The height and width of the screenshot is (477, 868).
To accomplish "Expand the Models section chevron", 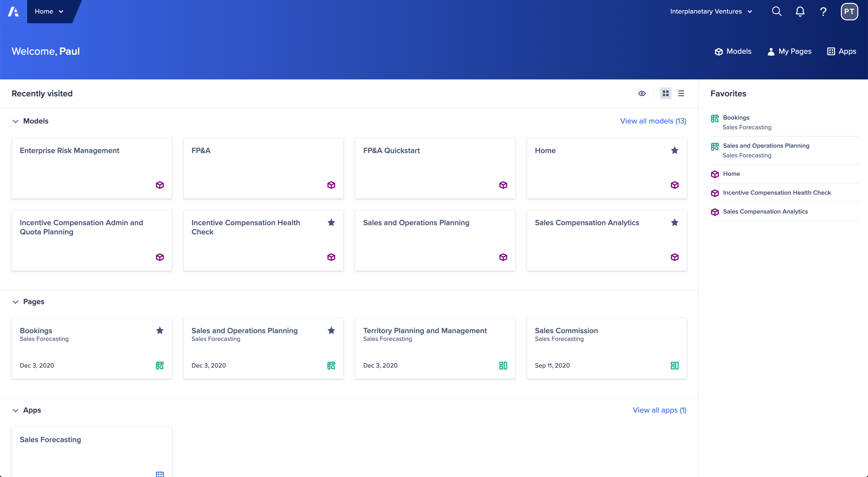I will pyautogui.click(x=15, y=121).
